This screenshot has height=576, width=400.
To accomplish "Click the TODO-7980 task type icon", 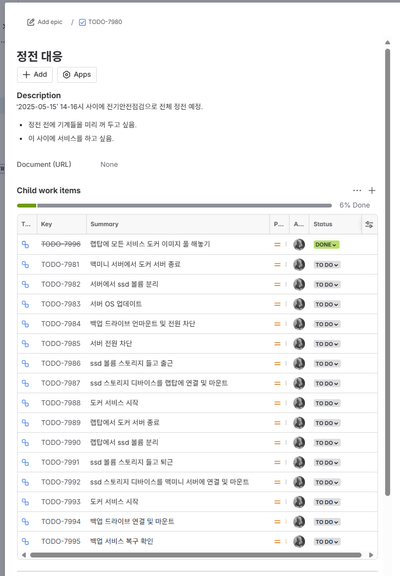I will coord(82,22).
